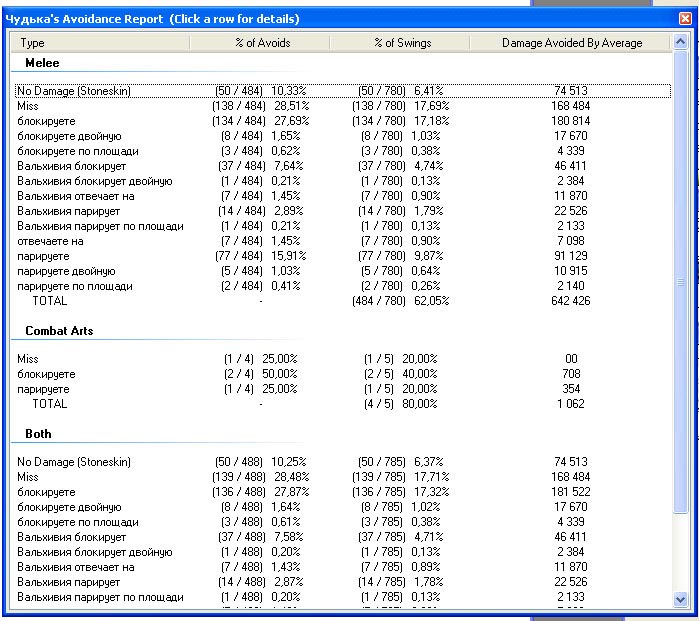The height and width of the screenshot is (621, 699).
Task: Select Melee Вальхивия отвечает на row 1,45%
Action: [342, 196]
